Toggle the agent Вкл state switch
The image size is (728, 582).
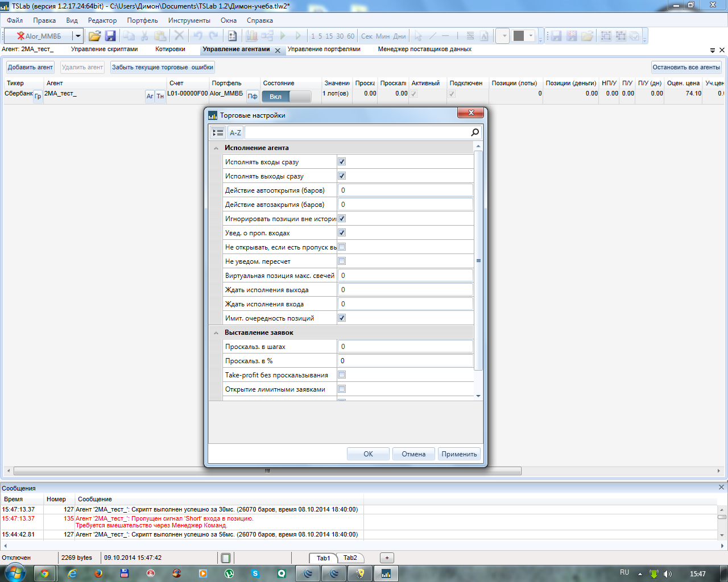click(286, 97)
